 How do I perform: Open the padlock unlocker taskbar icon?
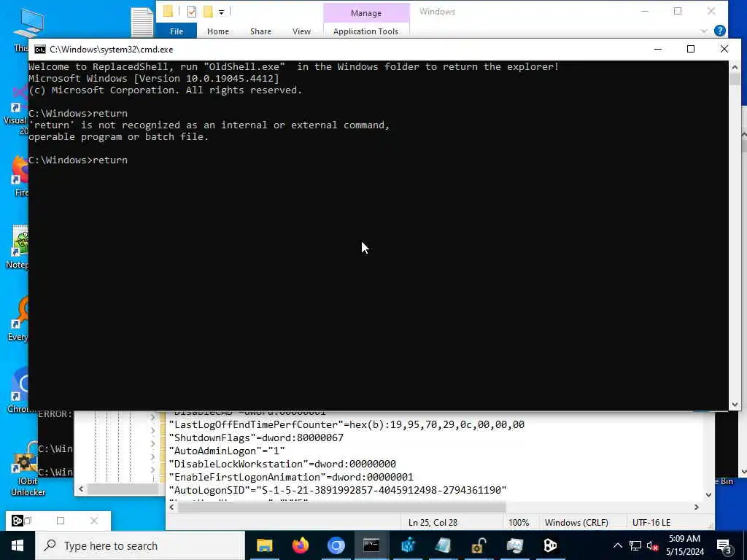pos(479,545)
